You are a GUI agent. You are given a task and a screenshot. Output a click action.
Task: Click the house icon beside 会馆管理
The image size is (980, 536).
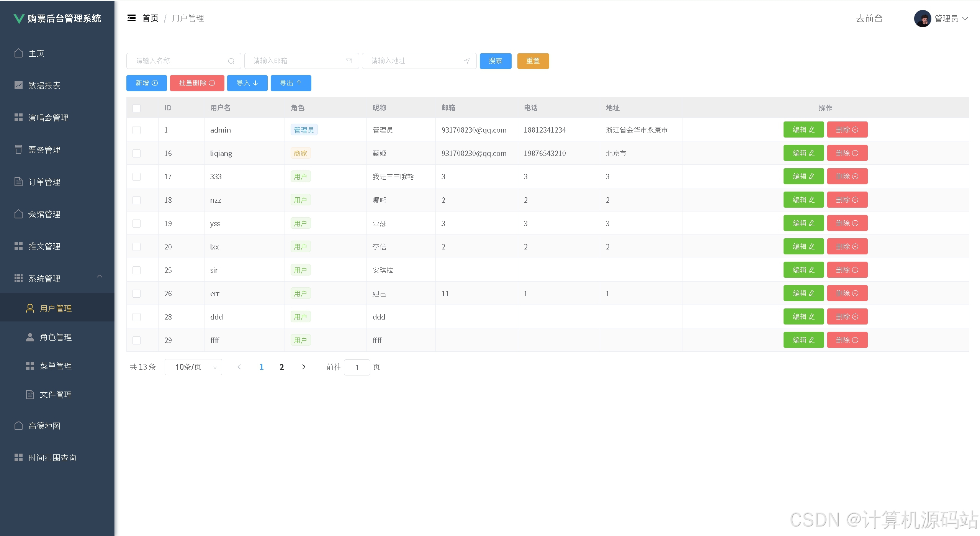[x=18, y=214]
